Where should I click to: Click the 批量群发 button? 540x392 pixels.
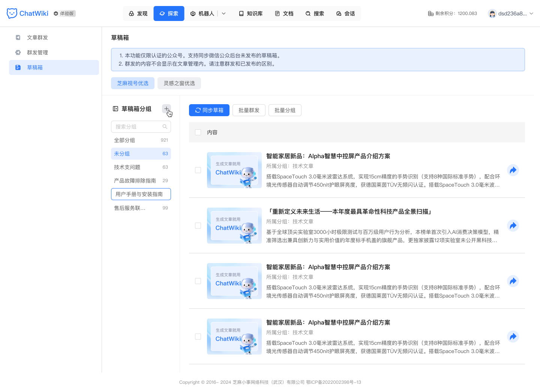(x=249, y=110)
